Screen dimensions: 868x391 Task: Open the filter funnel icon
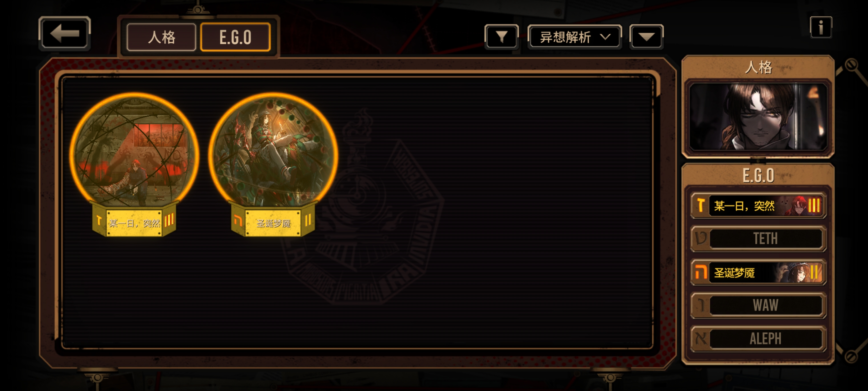click(x=502, y=37)
